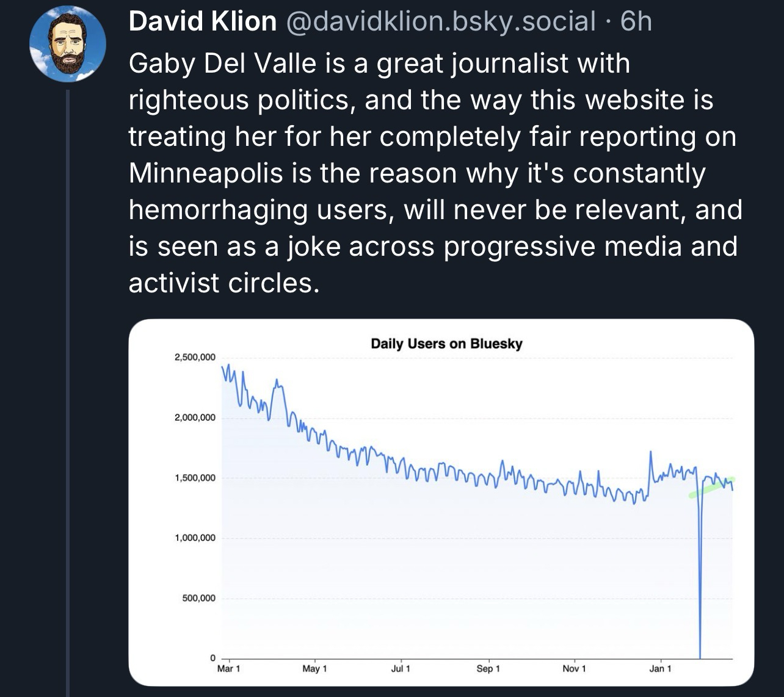Click the 6h post timestamp

[636, 22]
